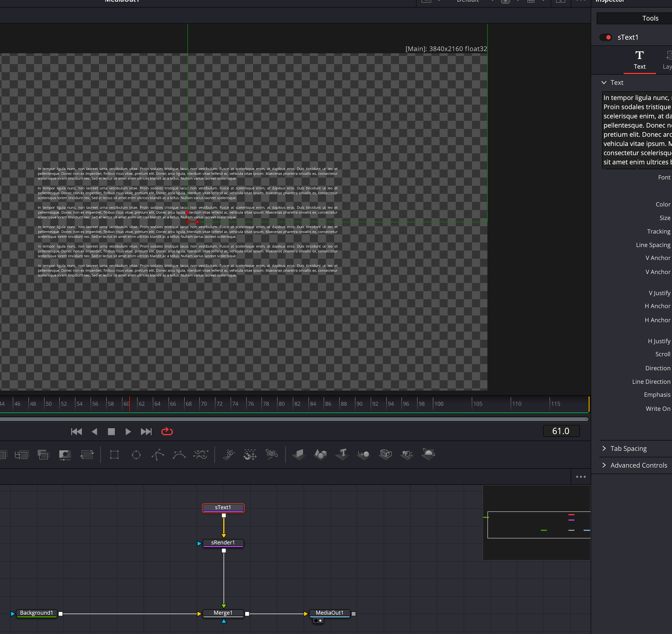This screenshot has width=672, height=634.
Task: Select the Merge1 node
Action: click(x=223, y=613)
